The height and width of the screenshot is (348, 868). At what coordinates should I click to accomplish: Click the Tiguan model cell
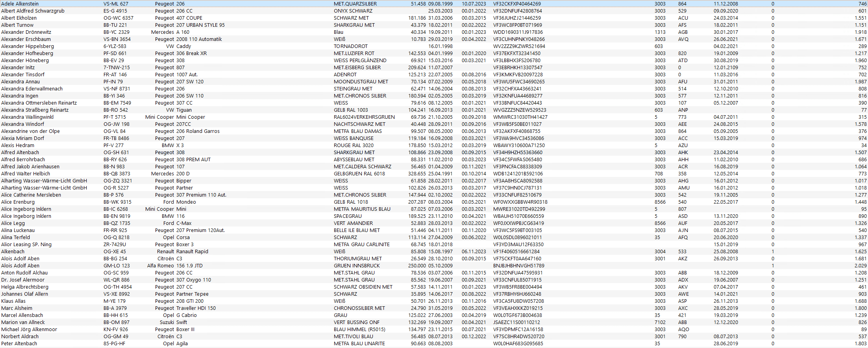184,110
